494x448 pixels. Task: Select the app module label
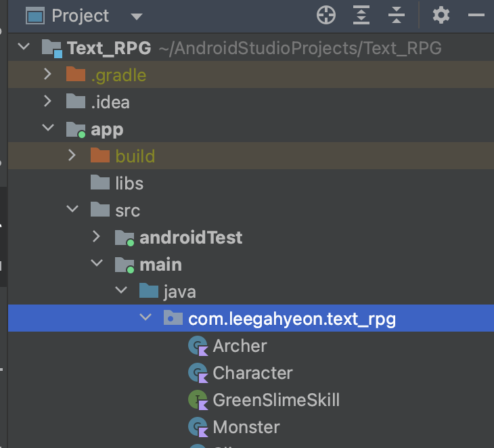tap(107, 130)
